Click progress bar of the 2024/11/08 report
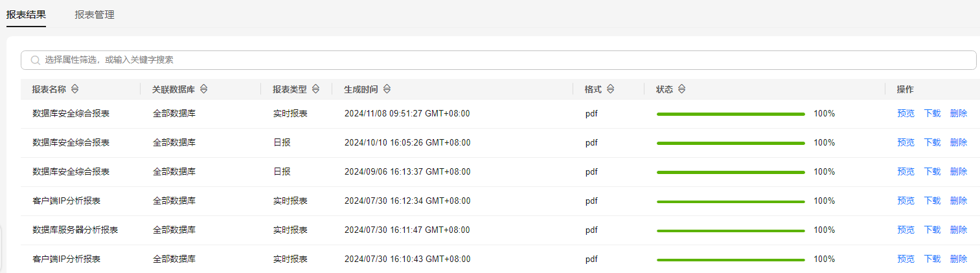 [731, 114]
